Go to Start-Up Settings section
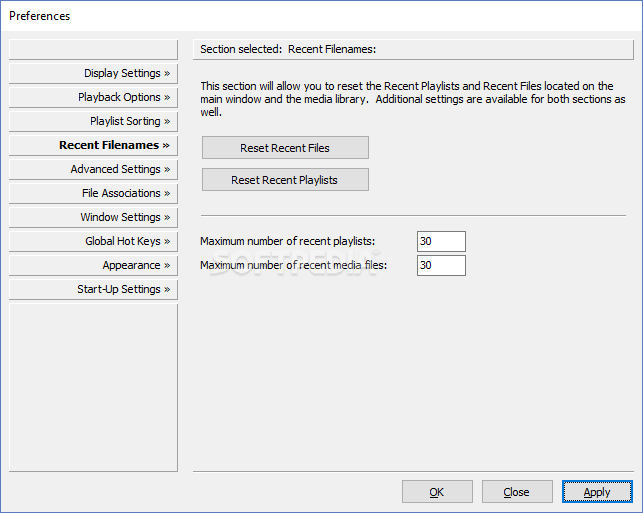 [x=93, y=289]
